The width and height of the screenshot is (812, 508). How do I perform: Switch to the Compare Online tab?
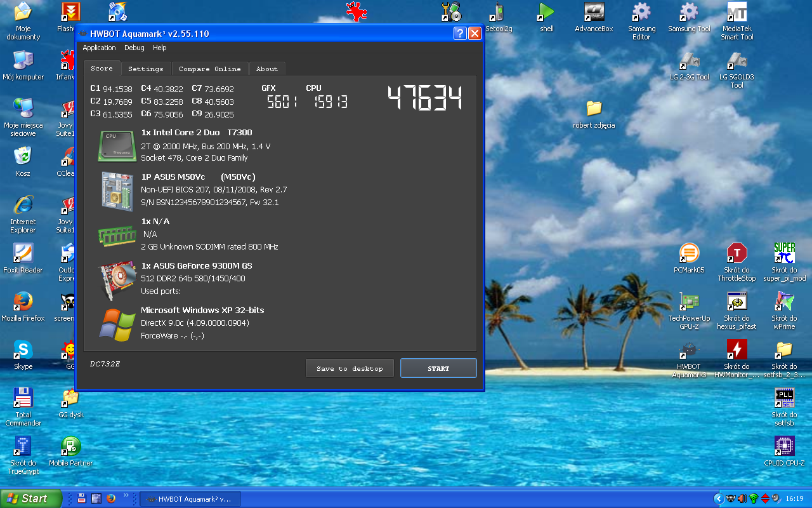click(210, 69)
